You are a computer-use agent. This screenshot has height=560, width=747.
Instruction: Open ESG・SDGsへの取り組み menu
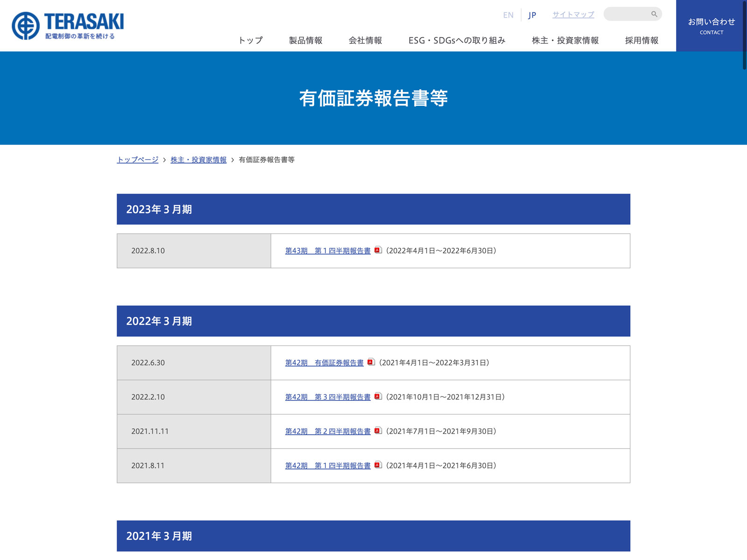457,41
